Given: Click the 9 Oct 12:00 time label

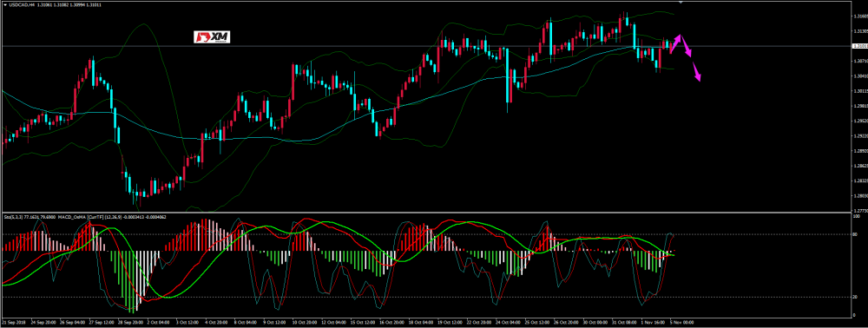Looking at the screenshot, I should (x=274, y=323).
